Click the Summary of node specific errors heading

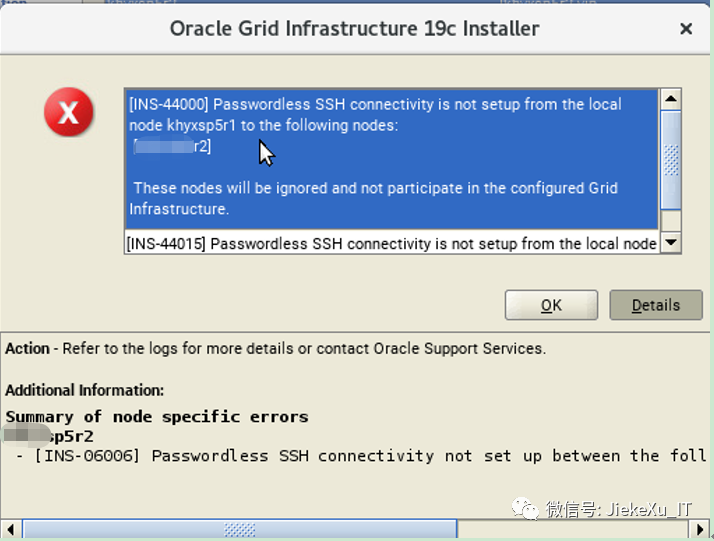157,416
